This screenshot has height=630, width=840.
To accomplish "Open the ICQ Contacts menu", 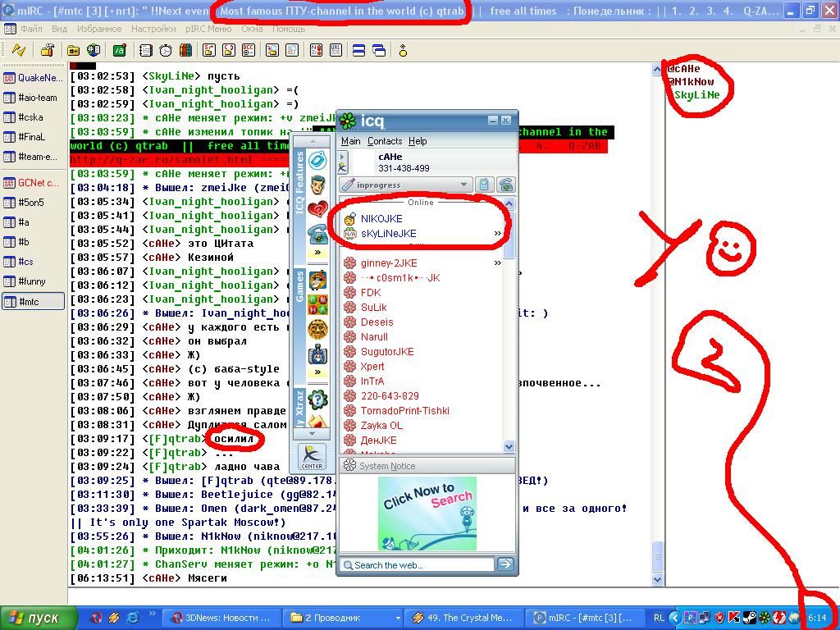I will (x=385, y=141).
